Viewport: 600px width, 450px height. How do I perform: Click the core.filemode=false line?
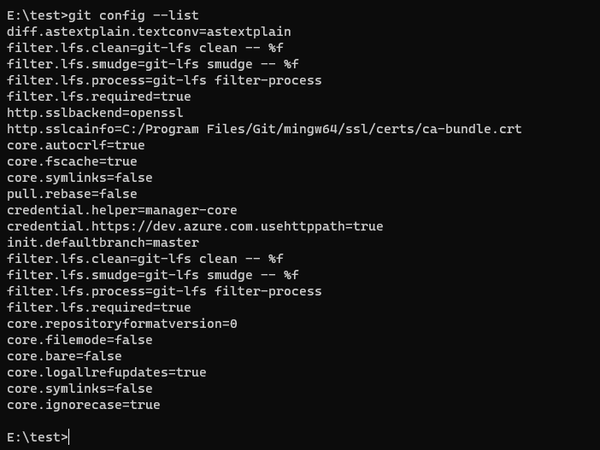coord(80,340)
